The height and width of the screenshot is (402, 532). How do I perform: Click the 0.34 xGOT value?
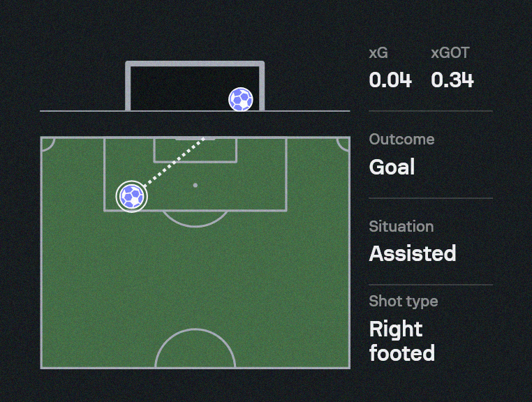(x=452, y=80)
